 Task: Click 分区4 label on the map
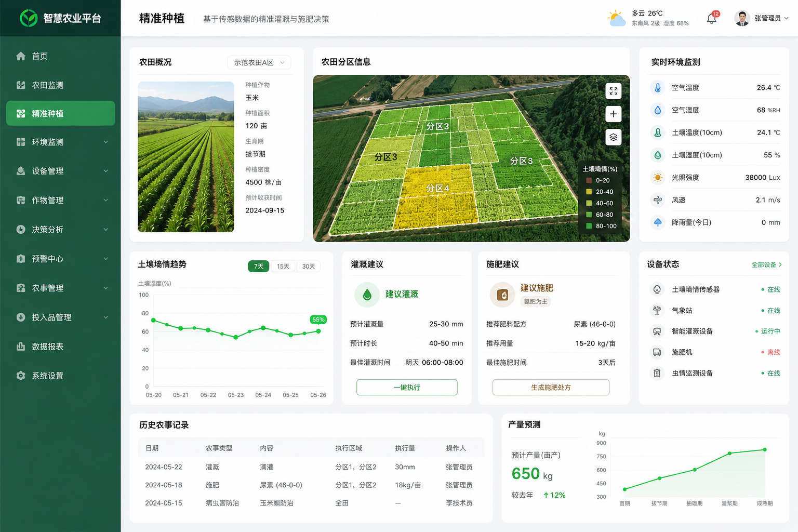pos(437,188)
